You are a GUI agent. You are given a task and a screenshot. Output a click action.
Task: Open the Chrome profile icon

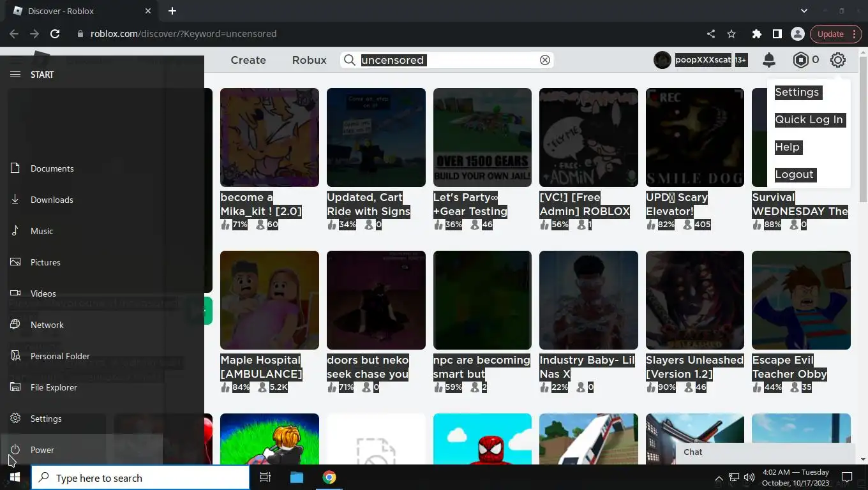pyautogui.click(x=797, y=34)
